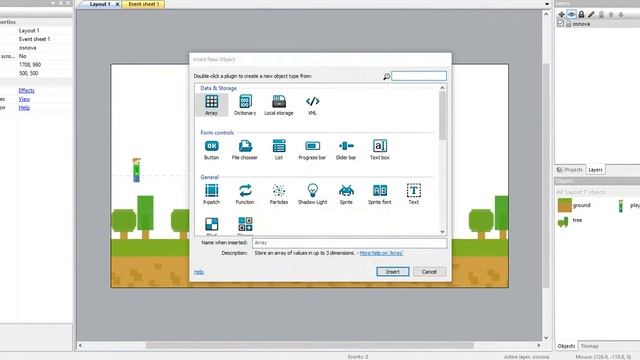This screenshot has width=640, height=360.
Task: Click plugin list scroll up arrow
Action: (442, 88)
